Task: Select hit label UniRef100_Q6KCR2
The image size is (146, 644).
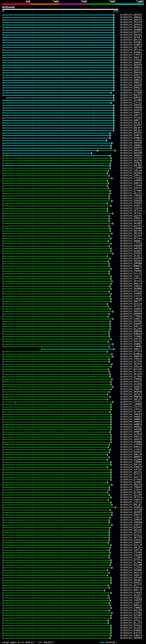Action: pyautogui.click(x=131, y=20)
